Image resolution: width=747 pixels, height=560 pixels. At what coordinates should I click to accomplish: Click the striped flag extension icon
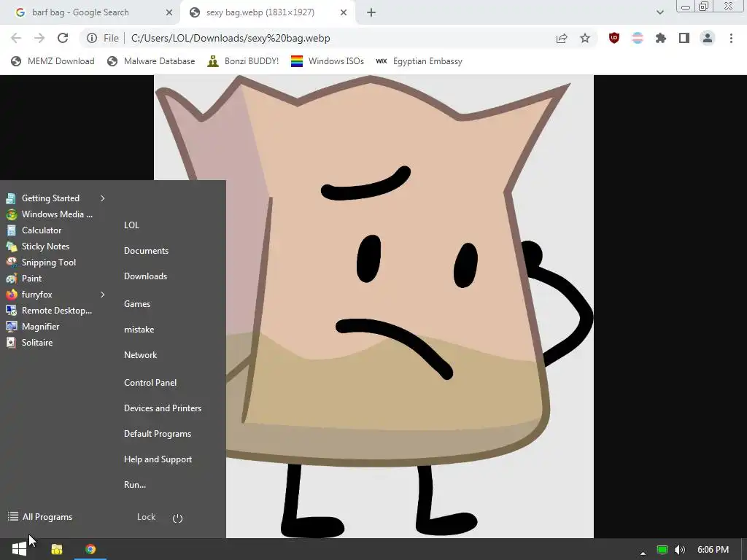click(638, 38)
